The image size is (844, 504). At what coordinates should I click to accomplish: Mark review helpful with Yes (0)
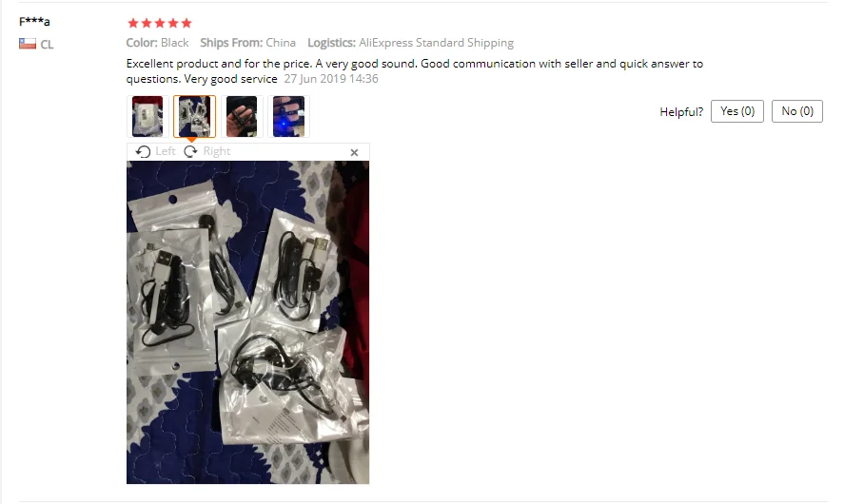point(736,111)
